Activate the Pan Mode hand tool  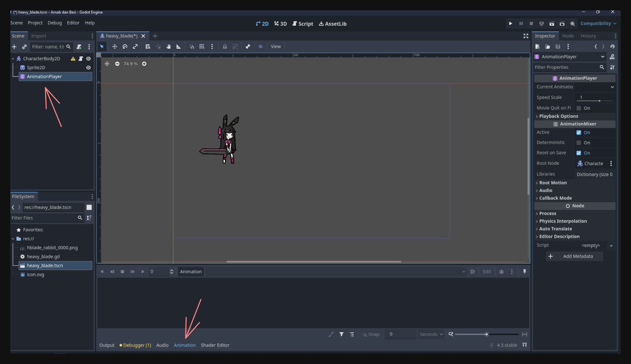pyautogui.click(x=169, y=46)
